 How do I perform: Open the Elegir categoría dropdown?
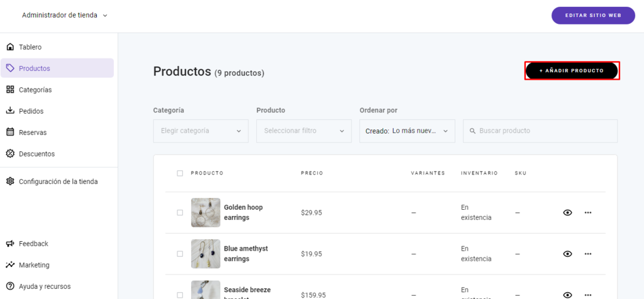(201, 131)
